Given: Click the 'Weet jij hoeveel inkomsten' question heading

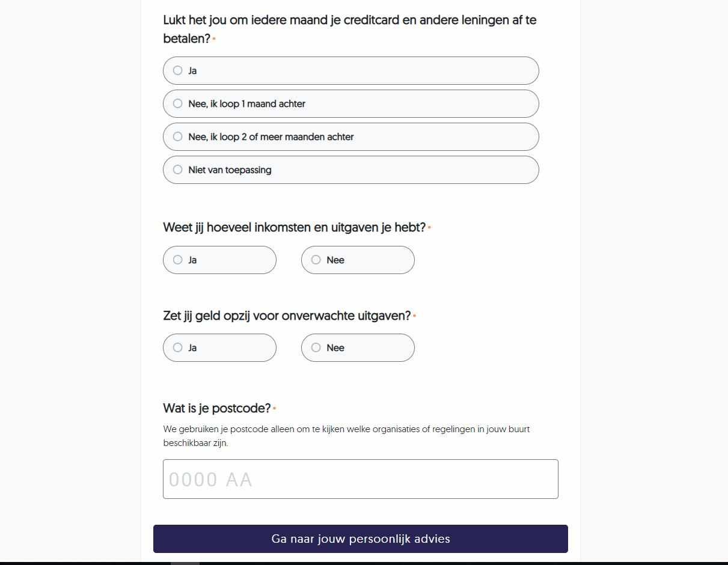Looking at the screenshot, I should point(294,227).
